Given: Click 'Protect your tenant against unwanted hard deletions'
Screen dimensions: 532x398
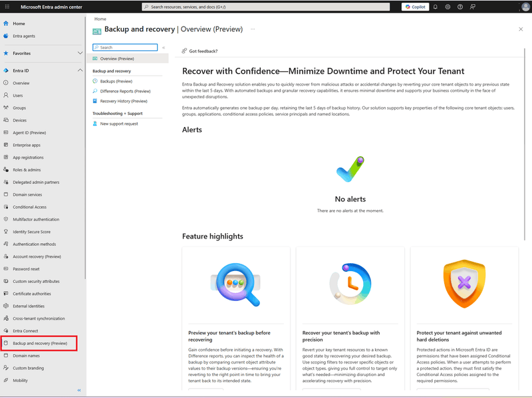Looking at the screenshot, I should [x=459, y=336].
